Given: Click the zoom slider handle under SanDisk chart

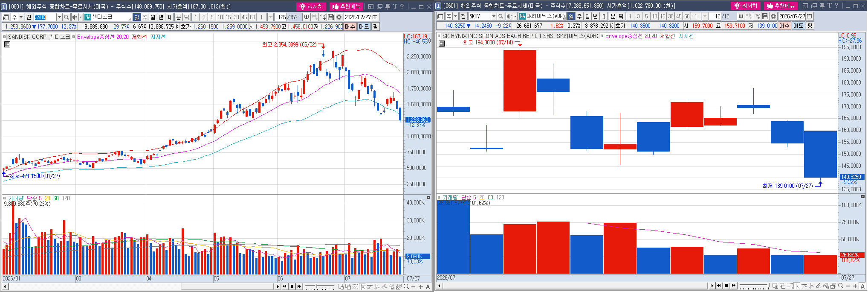Looking at the screenshot, I should (316, 286).
